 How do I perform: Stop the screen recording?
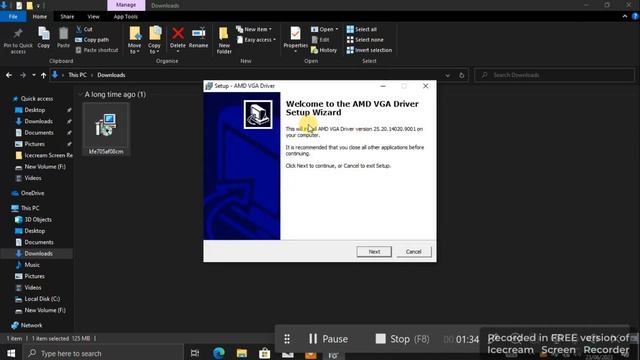pyautogui.click(x=402, y=339)
